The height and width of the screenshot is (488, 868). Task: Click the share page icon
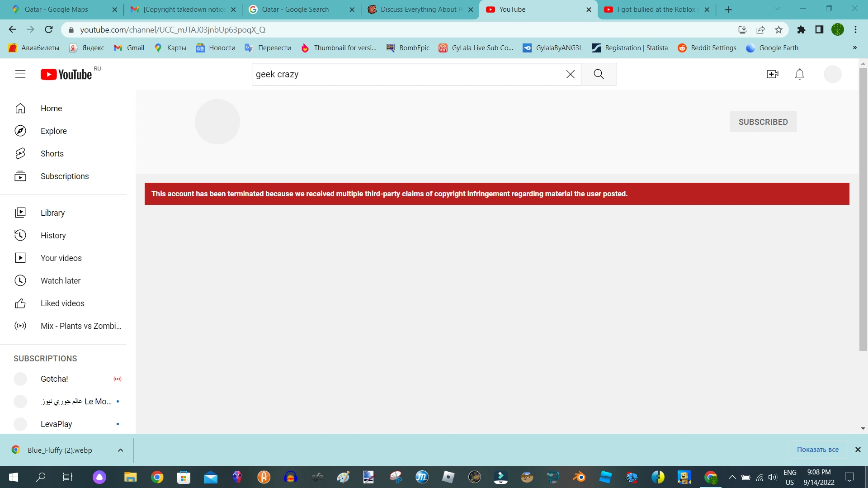point(761,29)
